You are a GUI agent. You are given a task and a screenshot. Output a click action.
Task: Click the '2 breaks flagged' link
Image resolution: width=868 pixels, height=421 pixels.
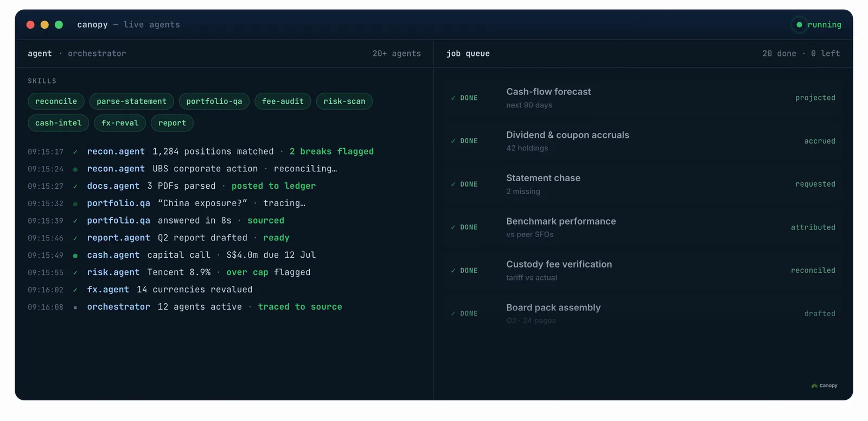point(331,151)
